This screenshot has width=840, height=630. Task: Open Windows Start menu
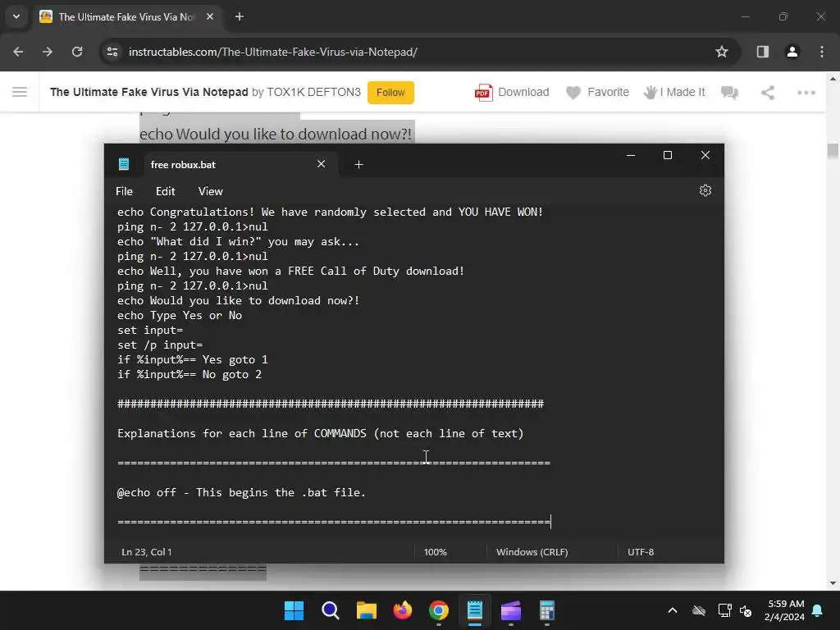pyautogui.click(x=294, y=610)
